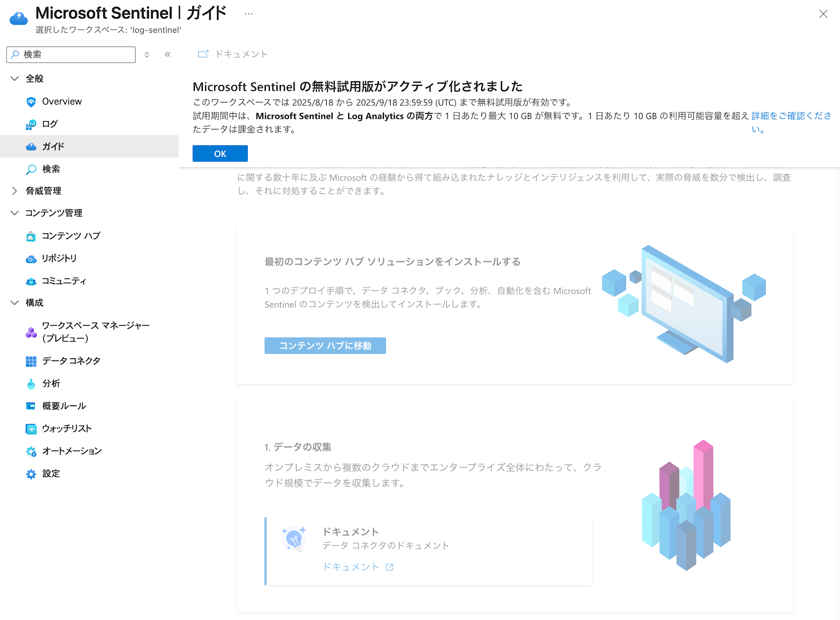Open ドキュメント link in data connector card
The image size is (840, 620).
click(x=351, y=567)
